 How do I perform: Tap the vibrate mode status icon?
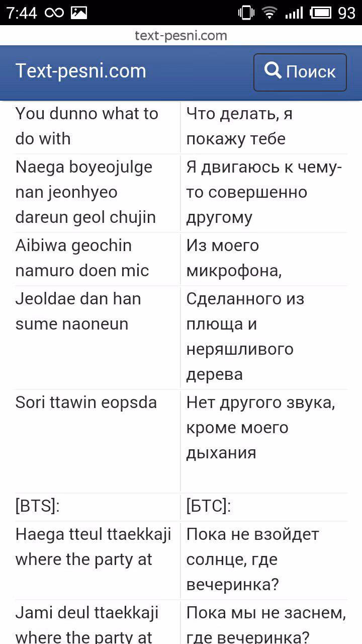point(246,13)
